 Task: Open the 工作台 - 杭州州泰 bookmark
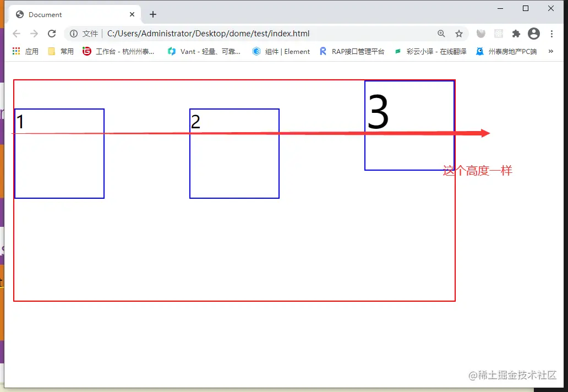pyautogui.click(x=118, y=51)
